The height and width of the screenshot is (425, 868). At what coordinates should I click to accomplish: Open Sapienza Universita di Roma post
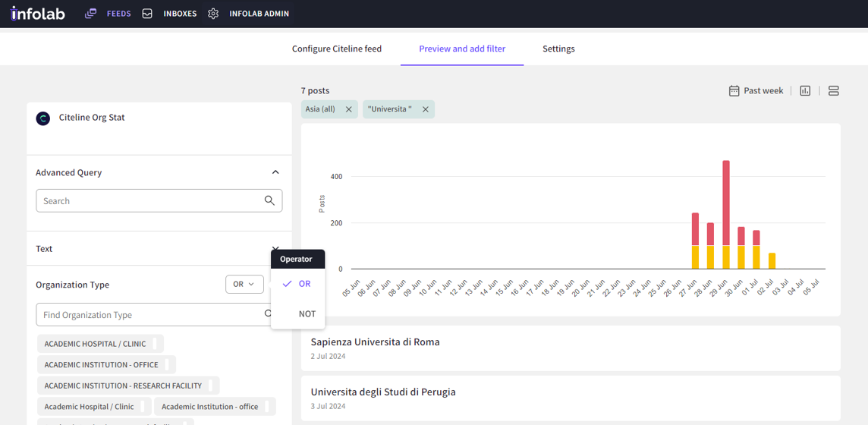[x=376, y=342]
